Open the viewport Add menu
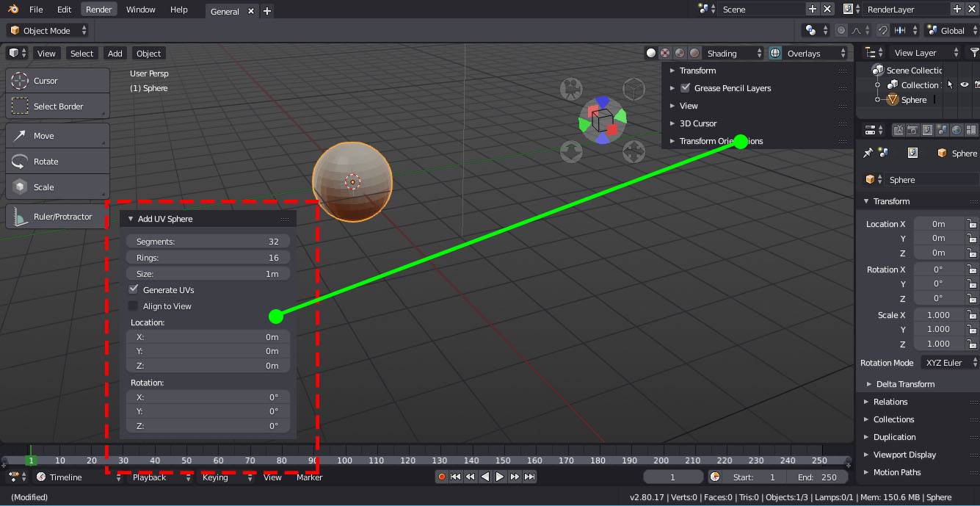Screen dimensions: 980x506 (x=115, y=53)
